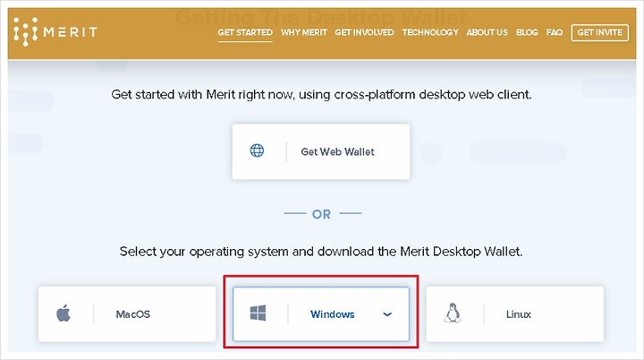Expand the Windows download chevron
This screenshot has height=360, width=644.
[387, 314]
